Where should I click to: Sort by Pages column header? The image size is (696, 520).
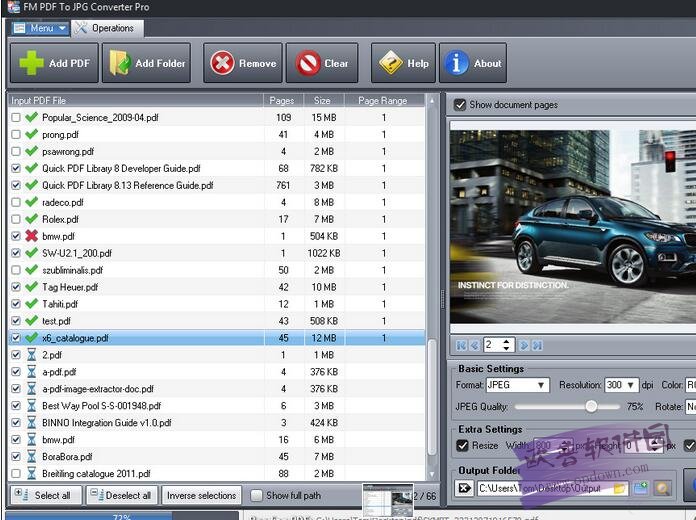pyautogui.click(x=283, y=100)
